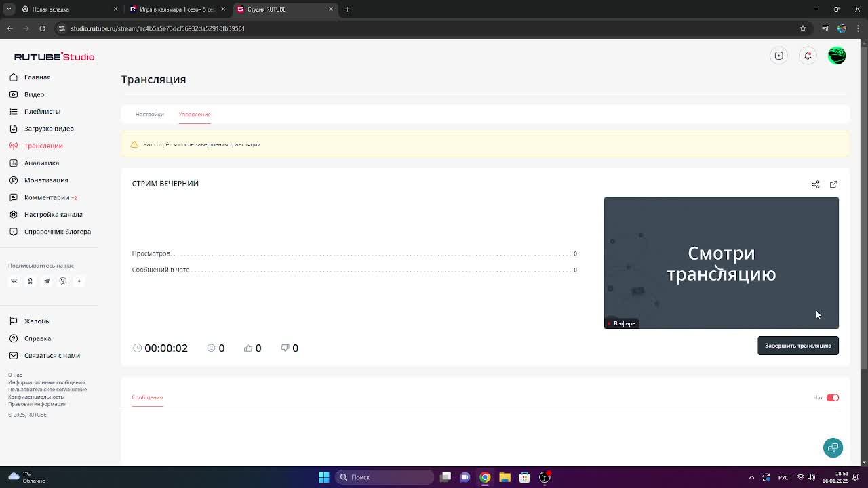The image size is (868, 488).
Task: Click the Dzen star social icon
Action: pos(79,281)
